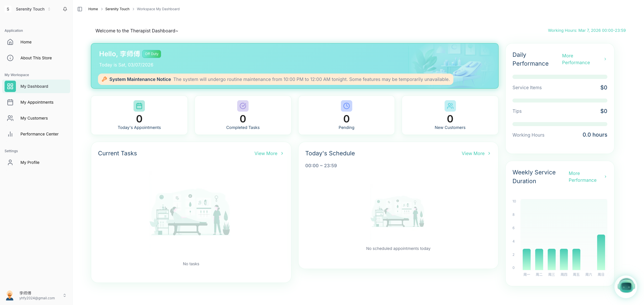This screenshot has width=644, height=305.
Task: Click the user avatar at bottom left
Action: point(10,295)
